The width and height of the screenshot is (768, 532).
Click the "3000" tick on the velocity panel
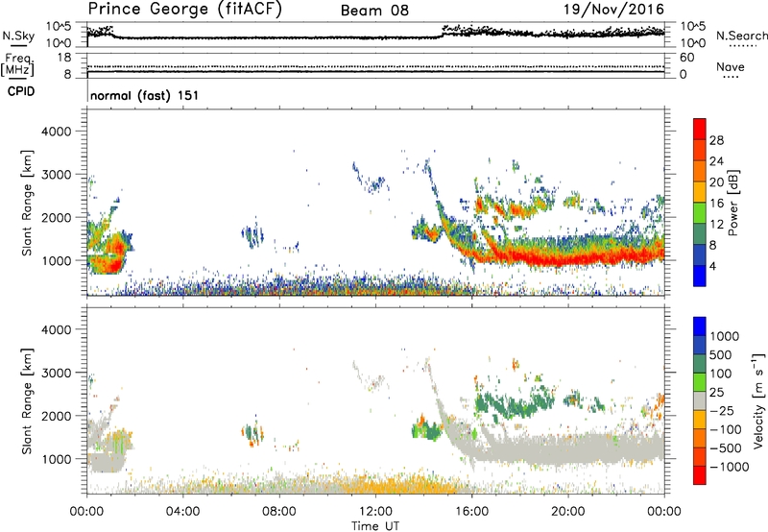57,373
